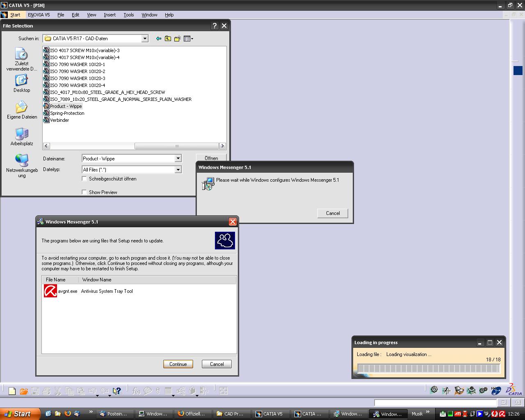Open the Dateityp All Files dropdown
Screen dimensions: 525x420
[x=178, y=169]
